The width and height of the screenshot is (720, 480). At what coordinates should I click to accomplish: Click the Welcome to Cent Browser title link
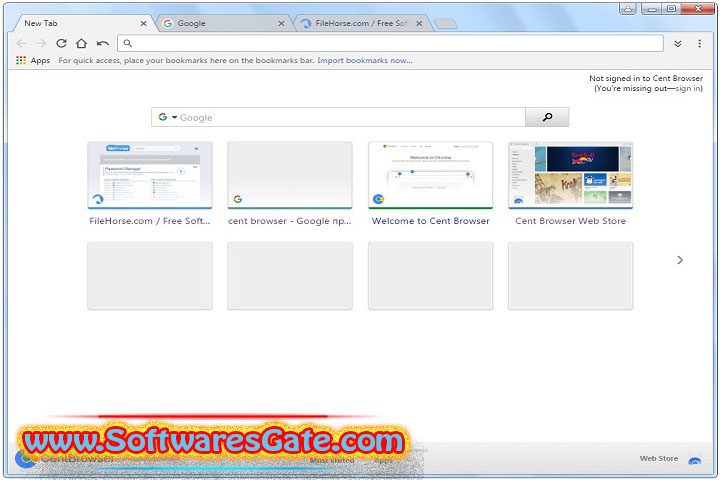430,221
